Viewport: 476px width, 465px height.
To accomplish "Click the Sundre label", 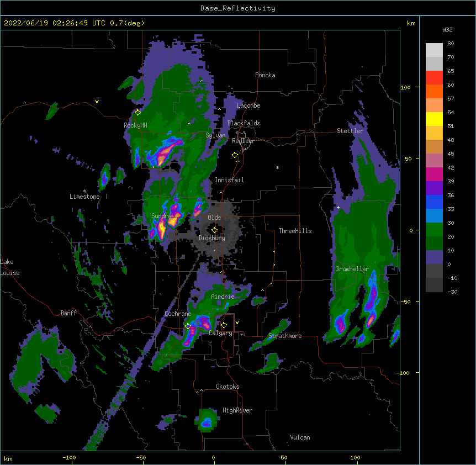I will 161,216.
